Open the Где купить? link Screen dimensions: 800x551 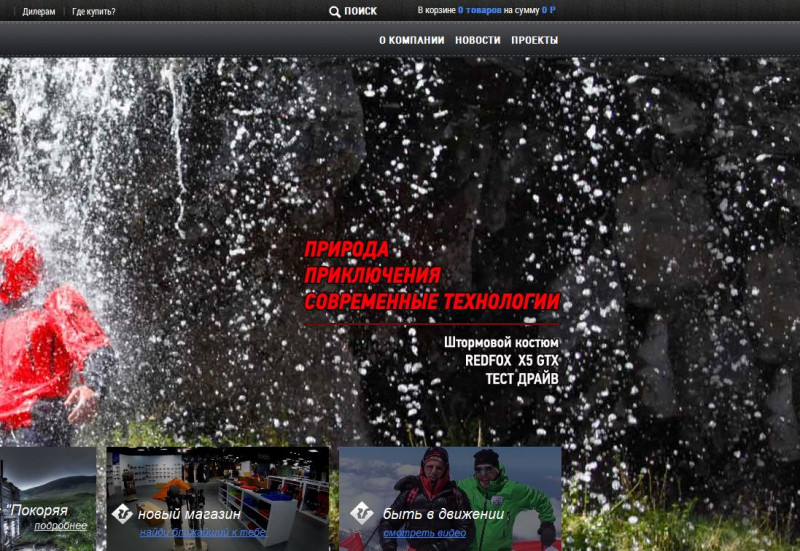(94, 11)
